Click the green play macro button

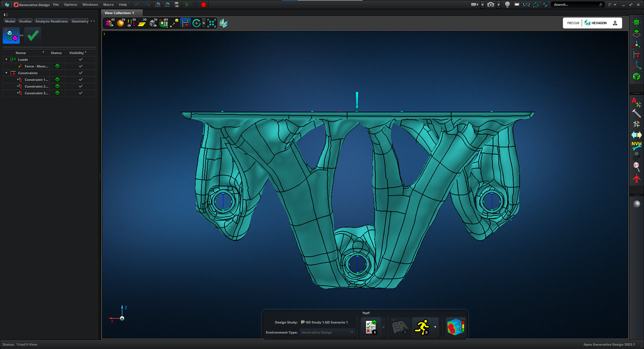coord(187,5)
